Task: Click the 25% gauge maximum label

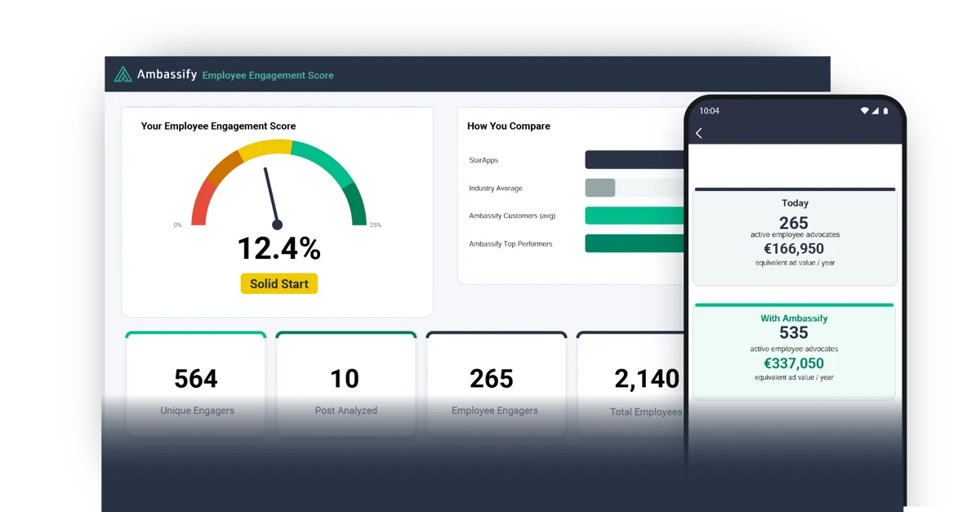Action: click(376, 225)
